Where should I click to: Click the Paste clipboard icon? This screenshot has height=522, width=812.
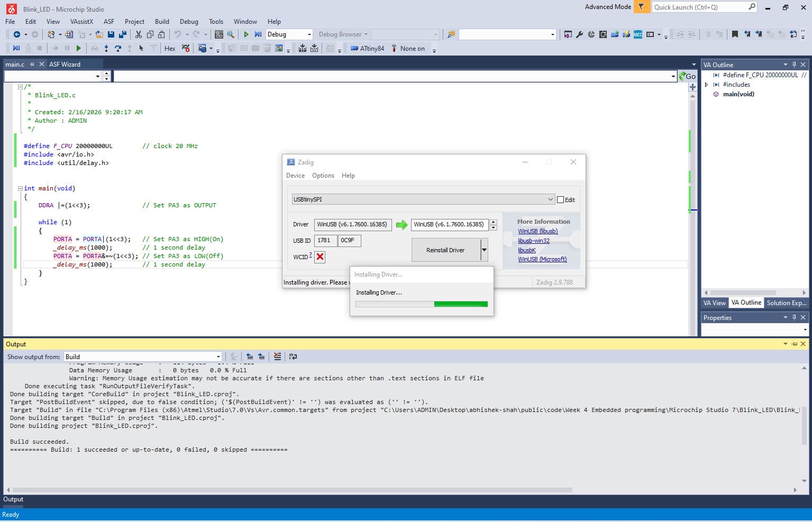coord(162,34)
